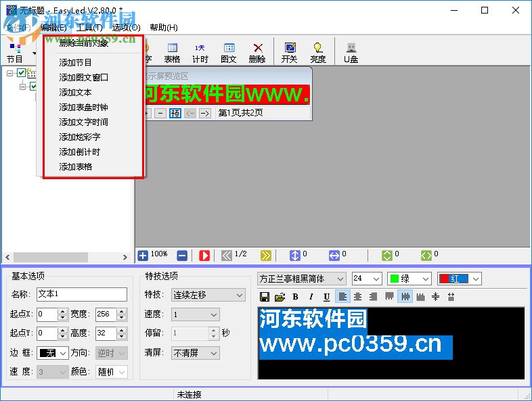Click the minus button in preview window
Image resolution: width=532 pixels, height=401 pixels.
[x=160, y=113]
